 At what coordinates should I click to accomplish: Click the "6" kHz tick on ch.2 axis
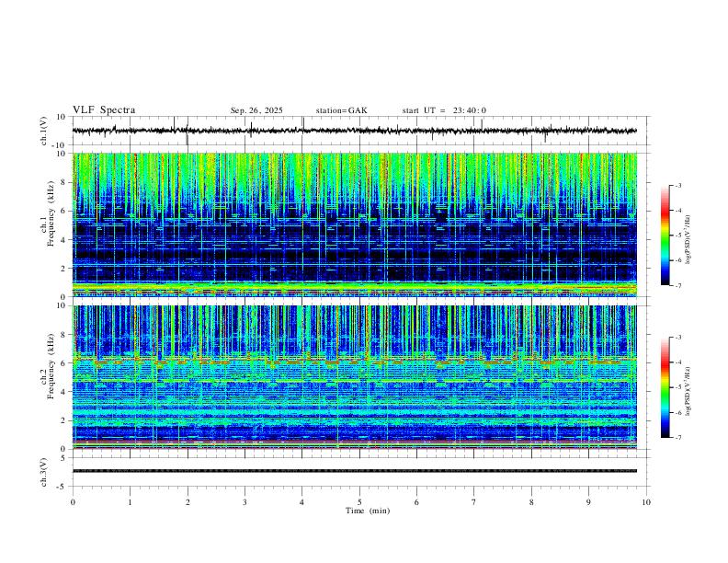point(64,363)
